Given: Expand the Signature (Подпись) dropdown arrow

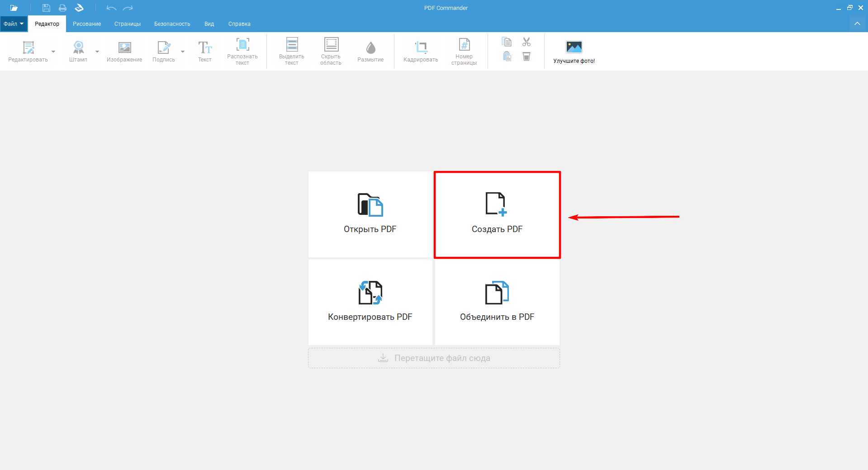Looking at the screenshot, I should tap(183, 52).
